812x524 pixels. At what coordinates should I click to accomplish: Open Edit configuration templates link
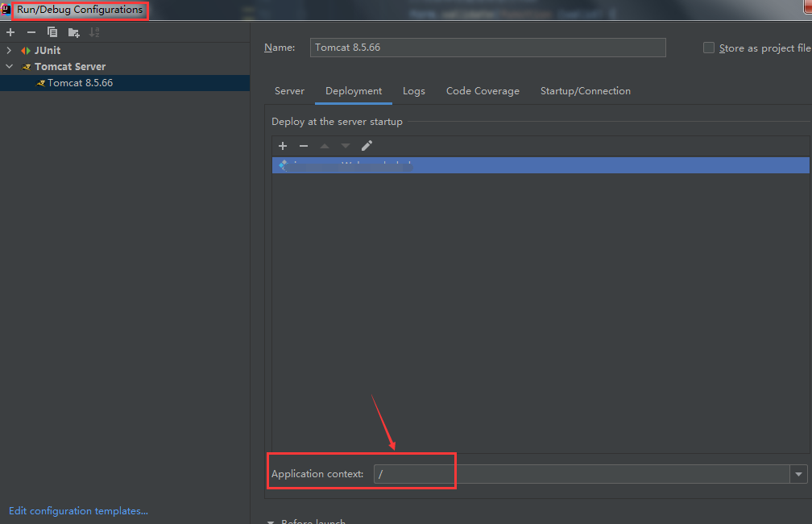[x=78, y=511]
